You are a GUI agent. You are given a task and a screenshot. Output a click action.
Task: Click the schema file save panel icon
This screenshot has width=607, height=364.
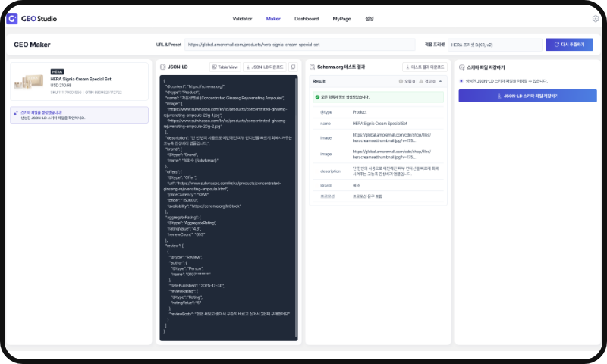click(461, 67)
